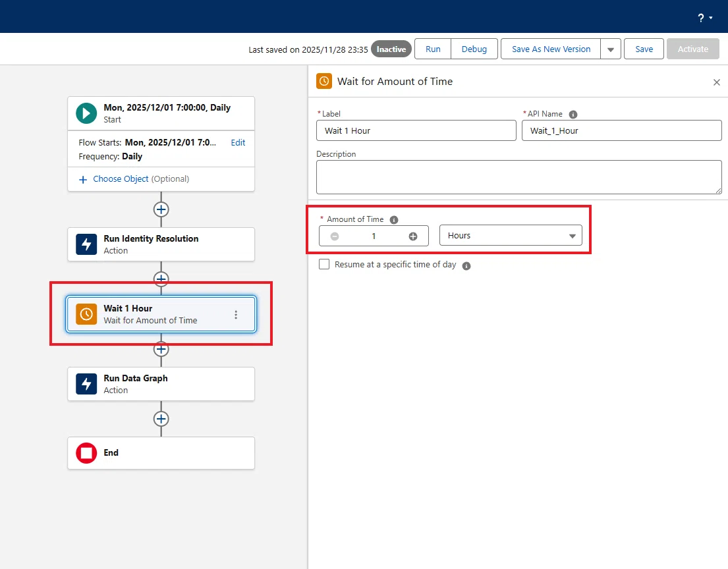Image resolution: width=728 pixels, height=569 pixels.
Task: Click the API Name input field
Action: (622, 130)
